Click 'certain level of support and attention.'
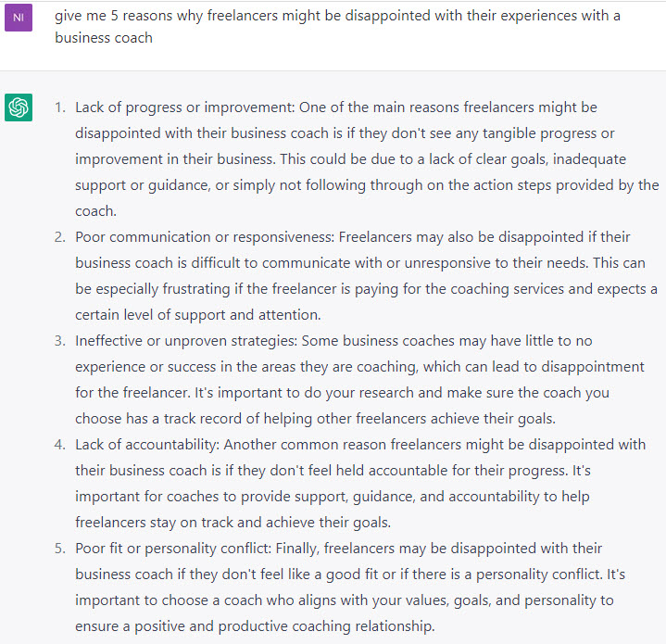 198,315
